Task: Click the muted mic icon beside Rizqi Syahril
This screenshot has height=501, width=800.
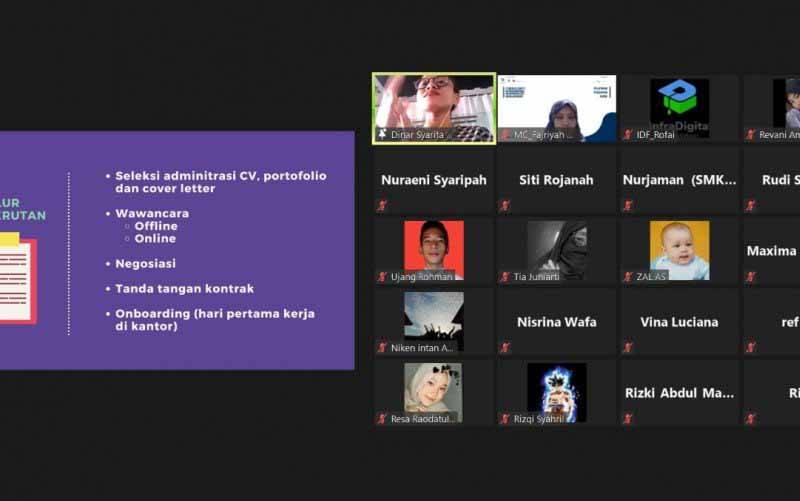Action: (x=505, y=419)
